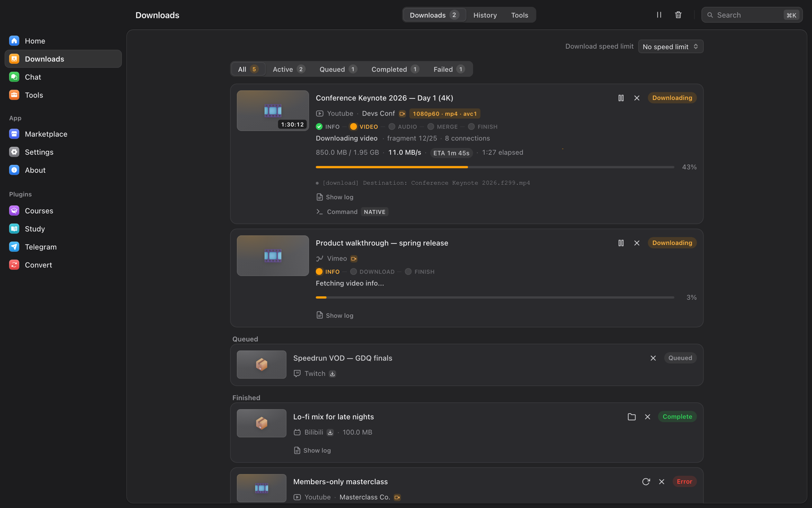Open the Conference Keynote video thumbnail
Viewport: 812px width, 508px height.
pyautogui.click(x=273, y=111)
